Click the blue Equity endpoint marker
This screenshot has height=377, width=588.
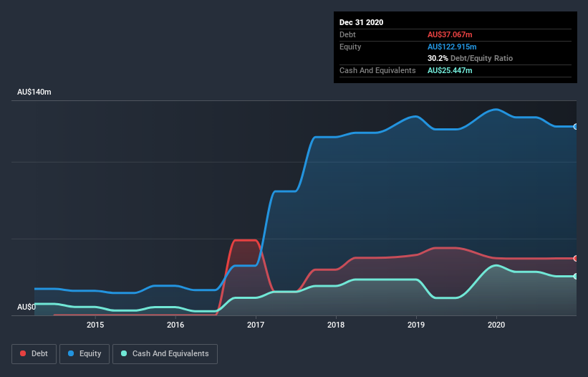576,127
